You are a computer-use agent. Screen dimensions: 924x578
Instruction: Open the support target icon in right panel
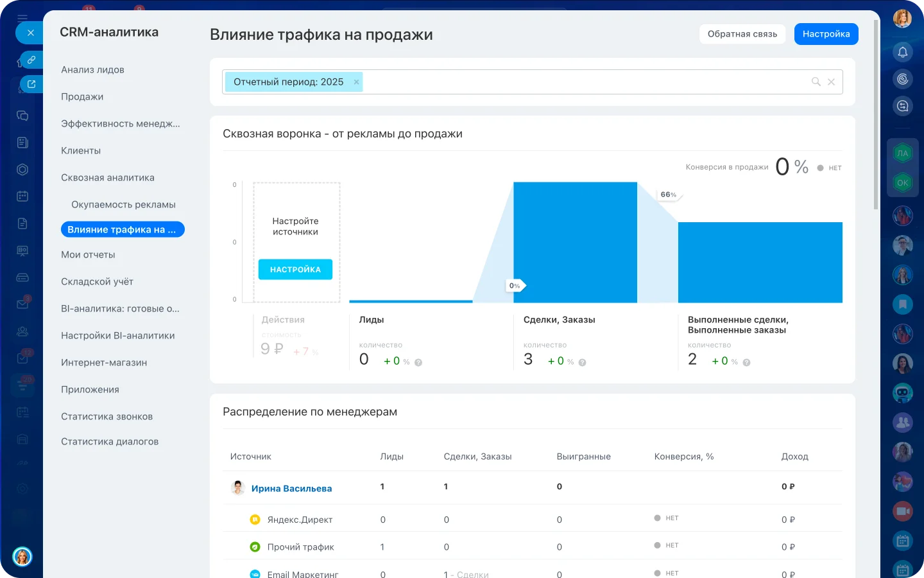click(x=902, y=79)
